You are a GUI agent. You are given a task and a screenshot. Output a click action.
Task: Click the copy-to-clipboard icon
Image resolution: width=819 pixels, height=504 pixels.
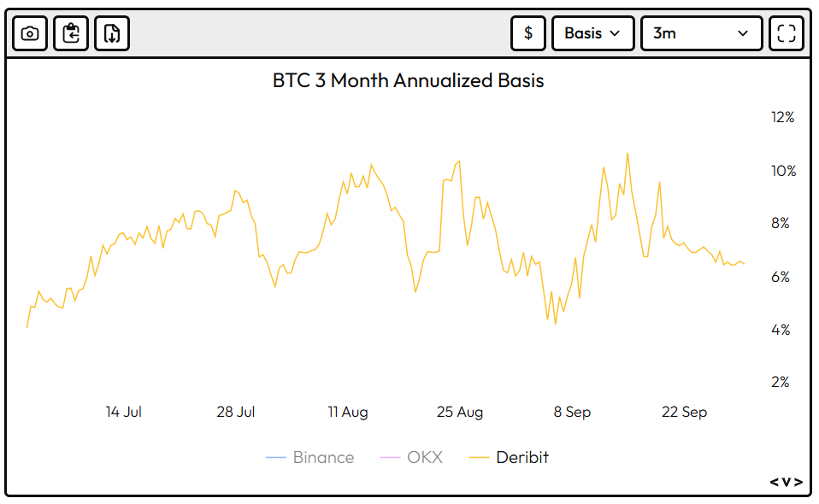click(71, 33)
